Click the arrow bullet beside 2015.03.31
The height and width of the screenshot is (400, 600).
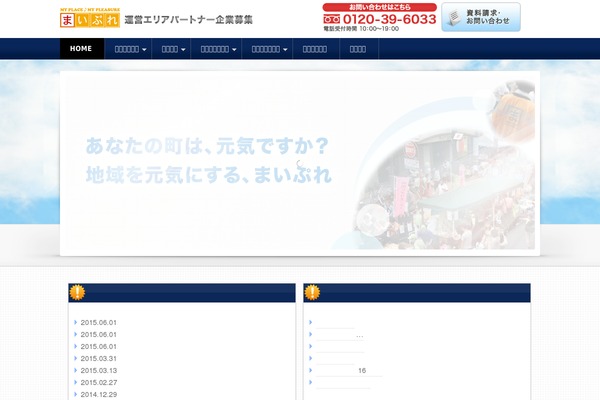(75, 358)
